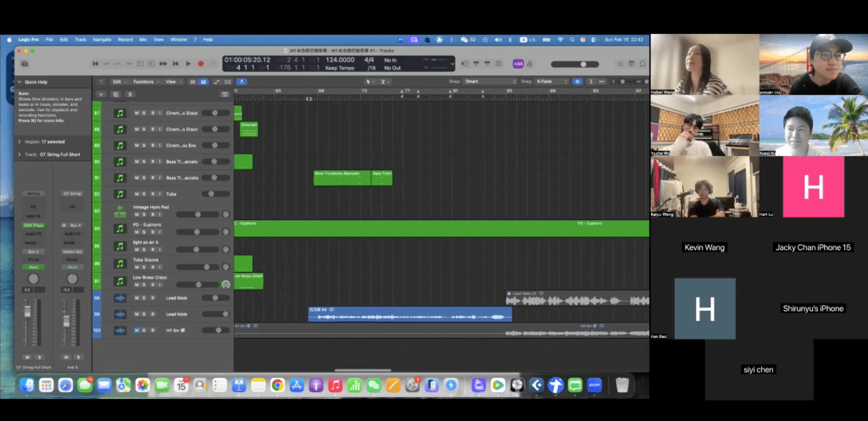Mute the OT String Full Short channel strip
Screen dimensions: 868x421
pyautogui.click(x=28, y=357)
